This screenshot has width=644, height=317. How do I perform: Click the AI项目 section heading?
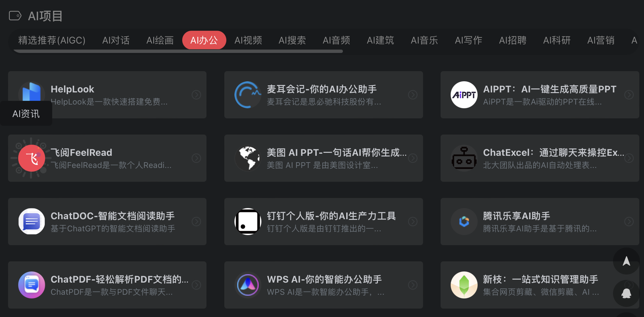(45, 16)
